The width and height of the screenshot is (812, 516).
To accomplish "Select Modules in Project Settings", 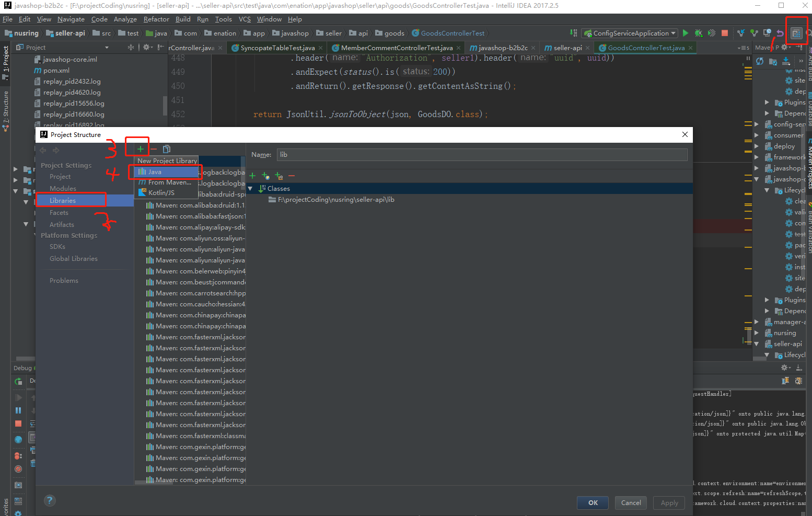I will click(x=63, y=189).
